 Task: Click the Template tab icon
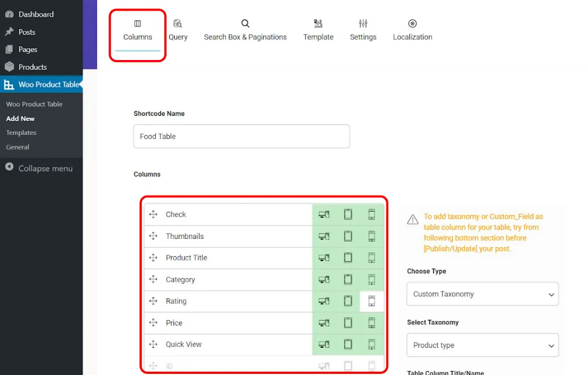point(318,23)
